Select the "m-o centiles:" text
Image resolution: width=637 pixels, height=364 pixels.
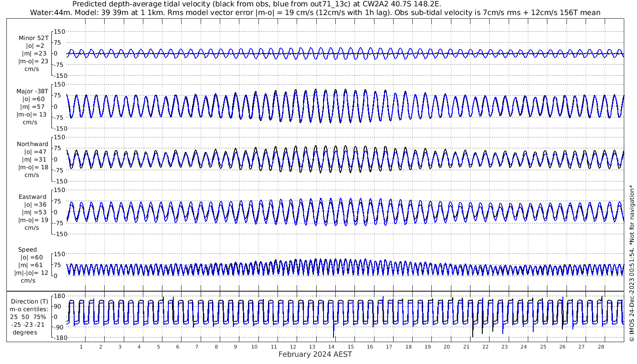[x=29, y=309]
